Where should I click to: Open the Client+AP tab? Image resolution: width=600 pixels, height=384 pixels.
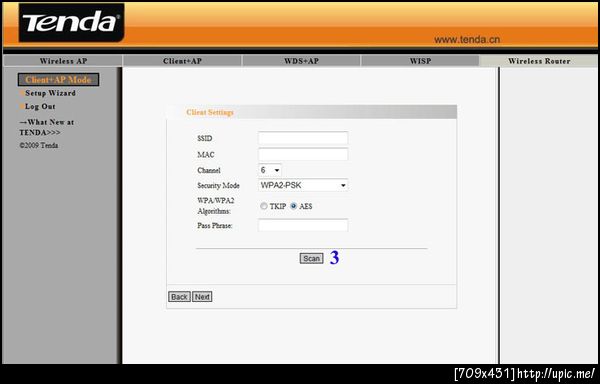pos(182,61)
